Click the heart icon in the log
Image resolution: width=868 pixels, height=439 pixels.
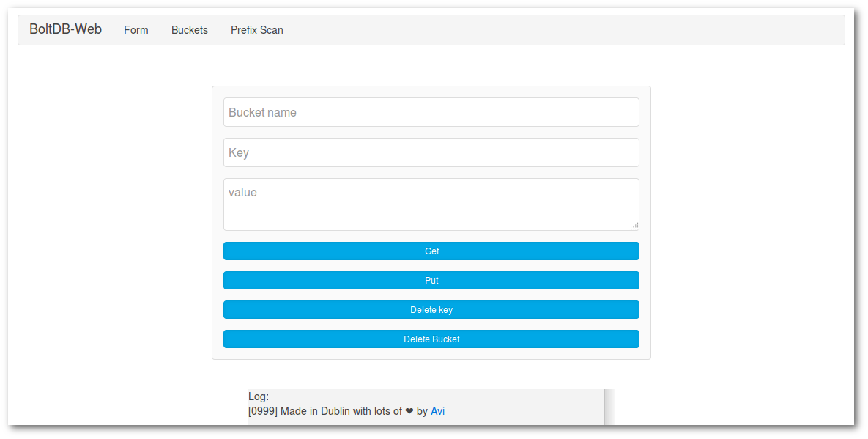409,411
